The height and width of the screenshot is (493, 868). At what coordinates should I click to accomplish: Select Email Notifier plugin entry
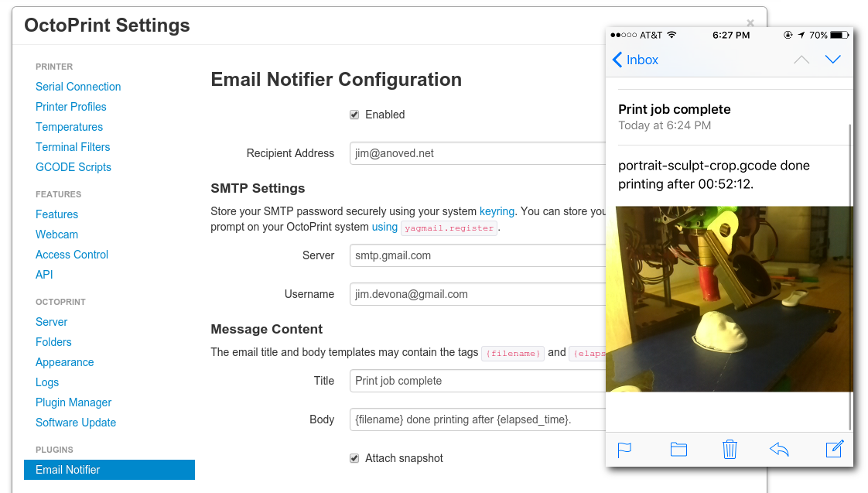tap(109, 470)
